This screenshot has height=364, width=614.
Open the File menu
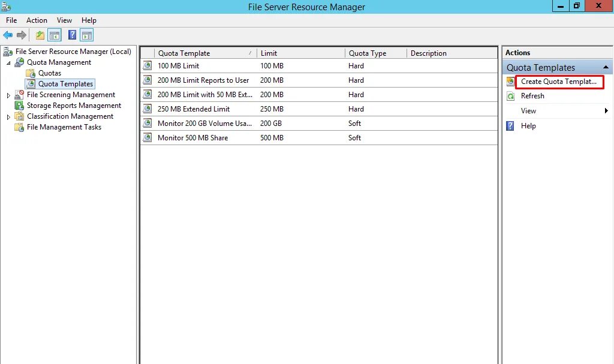[x=11, y=20]
